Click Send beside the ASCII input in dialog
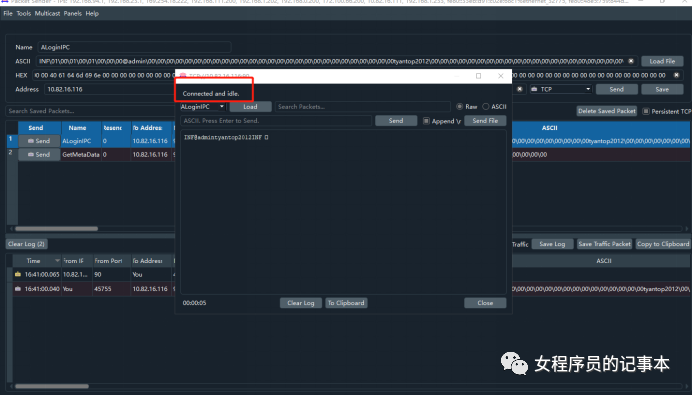The width and height of the screenshot is (693, 396). tap(396, 121)
